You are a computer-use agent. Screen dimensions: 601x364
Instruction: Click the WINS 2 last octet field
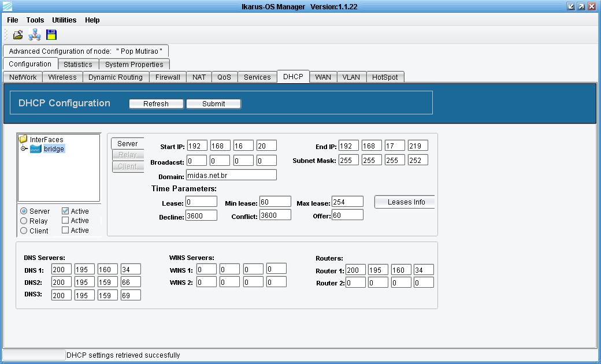pos(276,282)
